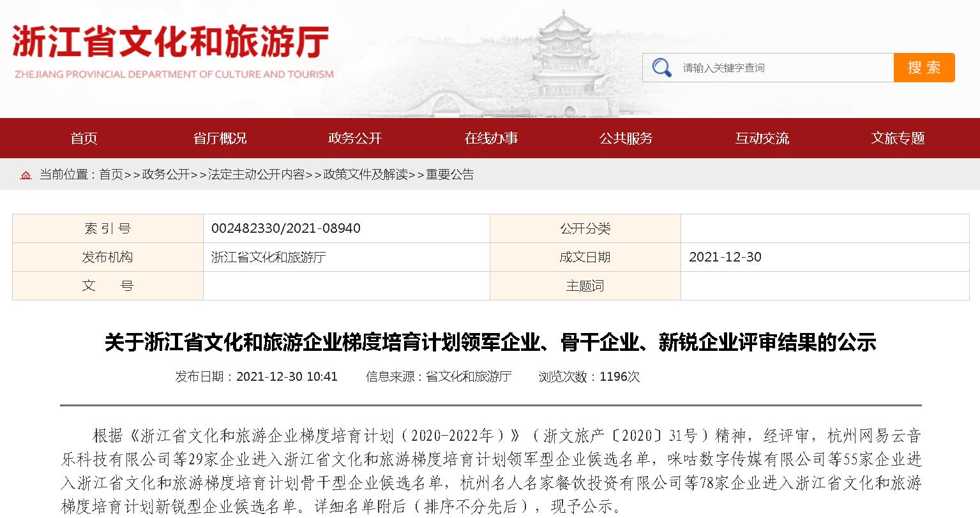The image size is (980, 518).
Task: Go to 政务公开 in the main nav
Action: [x=355, y=138]
